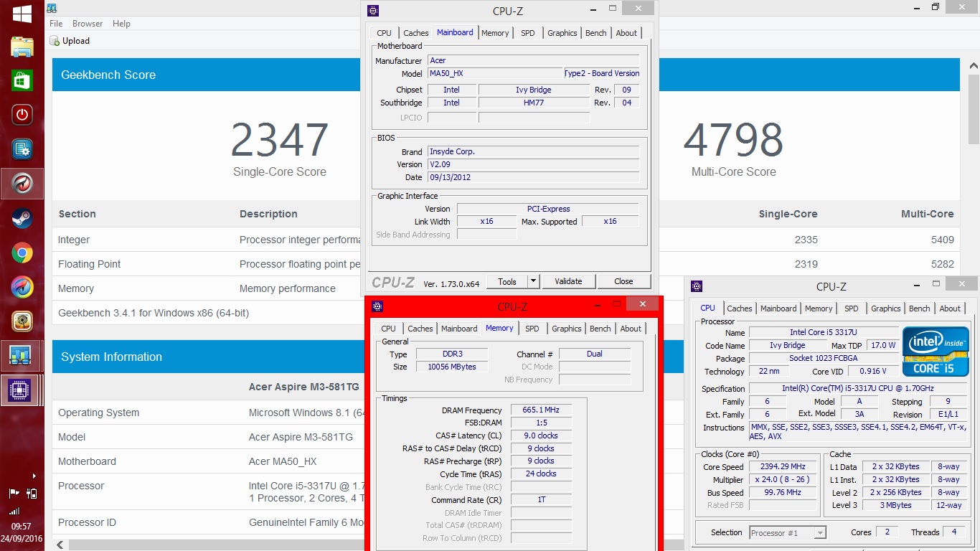Open the Tools dropdown arrow in CPU-Z
This screenshot has width=980, height=551.
533,281
